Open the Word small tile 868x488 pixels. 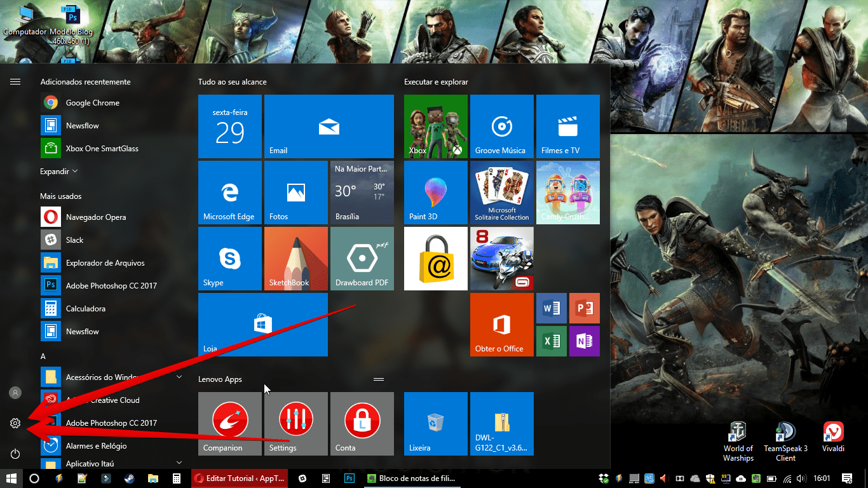point(552,308)
